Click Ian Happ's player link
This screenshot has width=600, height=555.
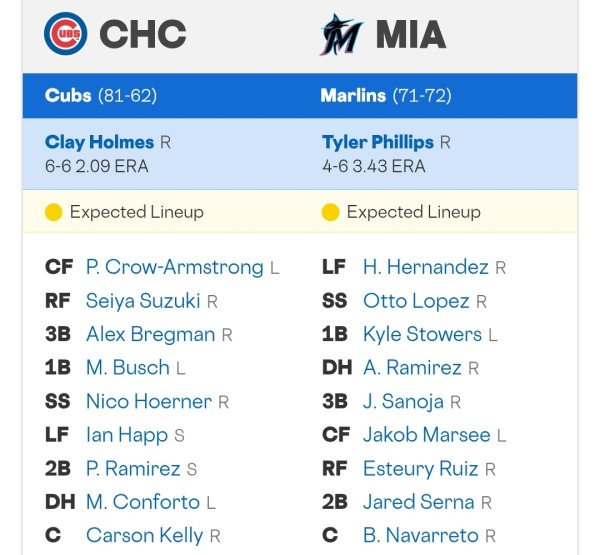coord(127,435)
